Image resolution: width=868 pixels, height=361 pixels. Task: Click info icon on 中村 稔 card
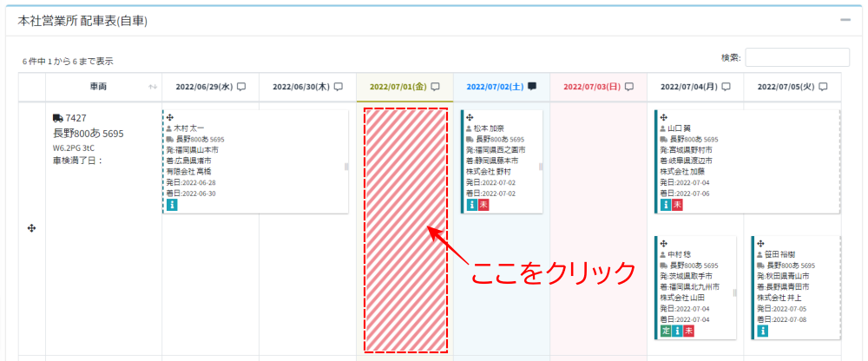coord(677,331)
